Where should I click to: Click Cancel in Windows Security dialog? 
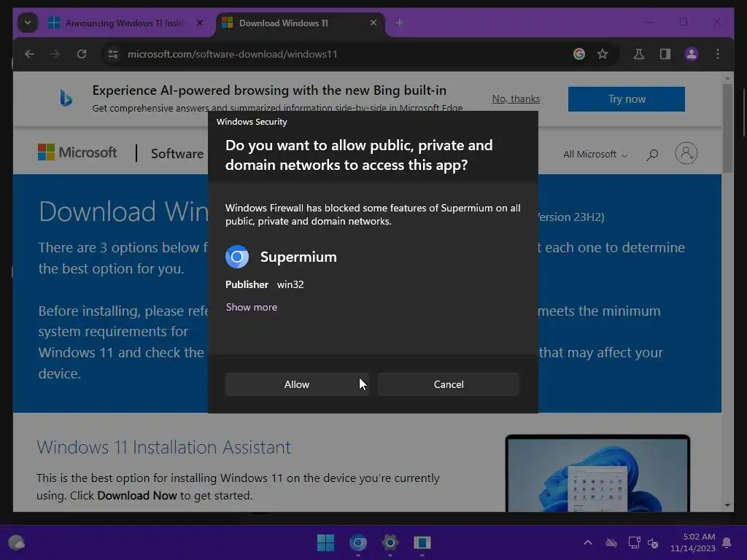[x=449, y=384]
